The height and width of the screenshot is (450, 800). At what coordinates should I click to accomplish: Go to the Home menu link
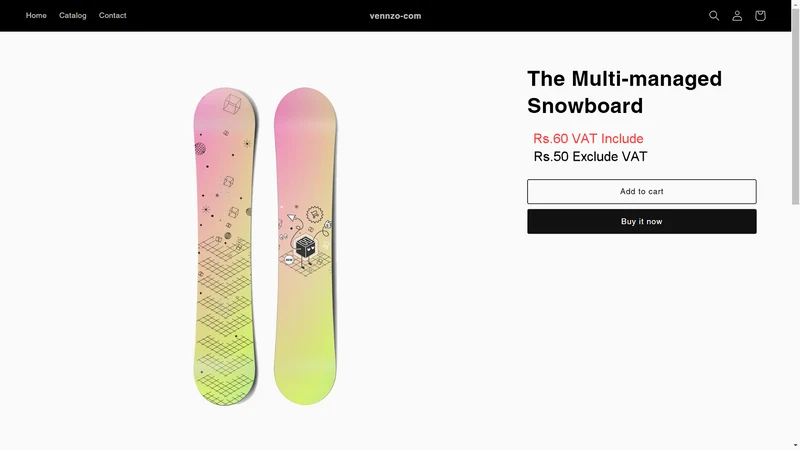pyautogui.click(x=36, y=15)
